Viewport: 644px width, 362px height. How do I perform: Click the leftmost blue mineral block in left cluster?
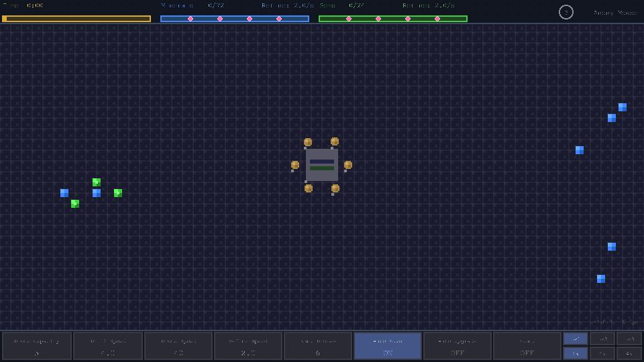point(64,193)
